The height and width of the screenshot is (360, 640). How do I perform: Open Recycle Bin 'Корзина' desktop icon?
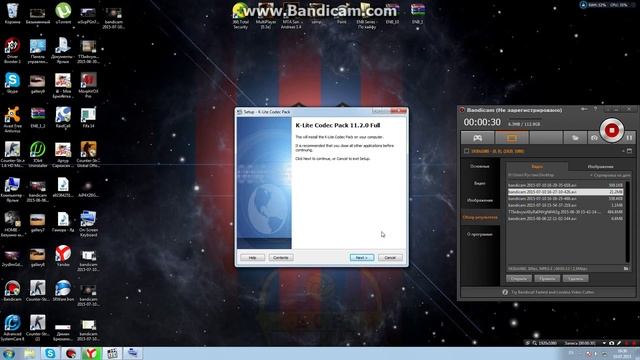click(x=12, y=14)
